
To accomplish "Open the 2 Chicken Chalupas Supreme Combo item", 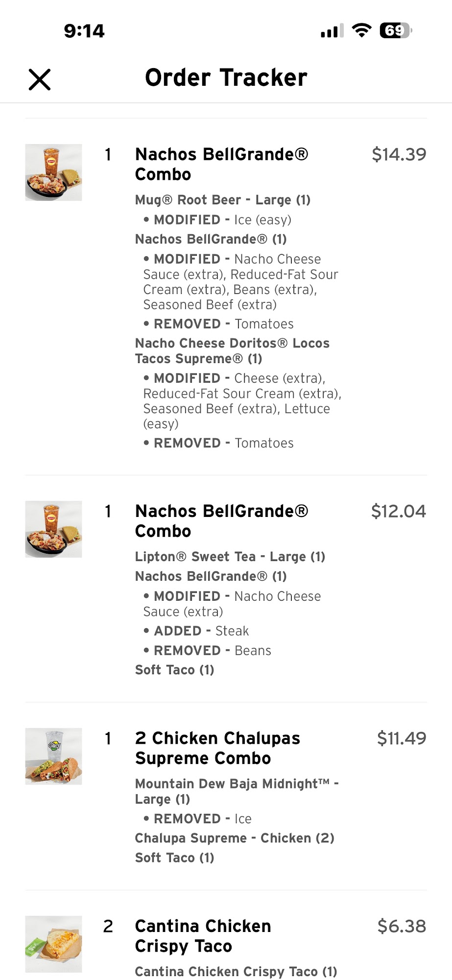I will (217, 748).
